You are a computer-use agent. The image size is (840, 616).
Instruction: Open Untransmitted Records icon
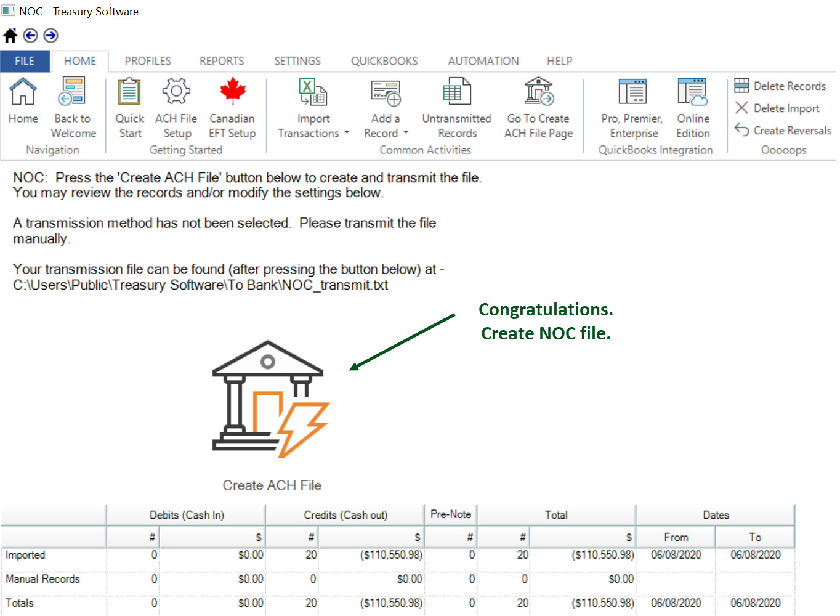point(457,91)
